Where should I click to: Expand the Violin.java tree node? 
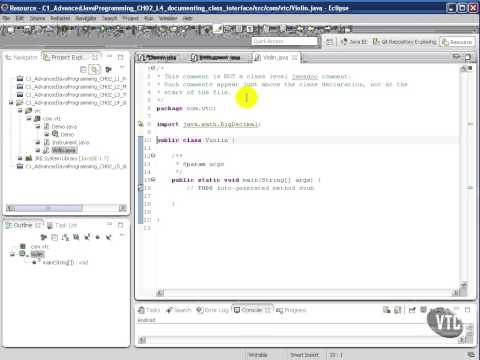pos(38,150)
